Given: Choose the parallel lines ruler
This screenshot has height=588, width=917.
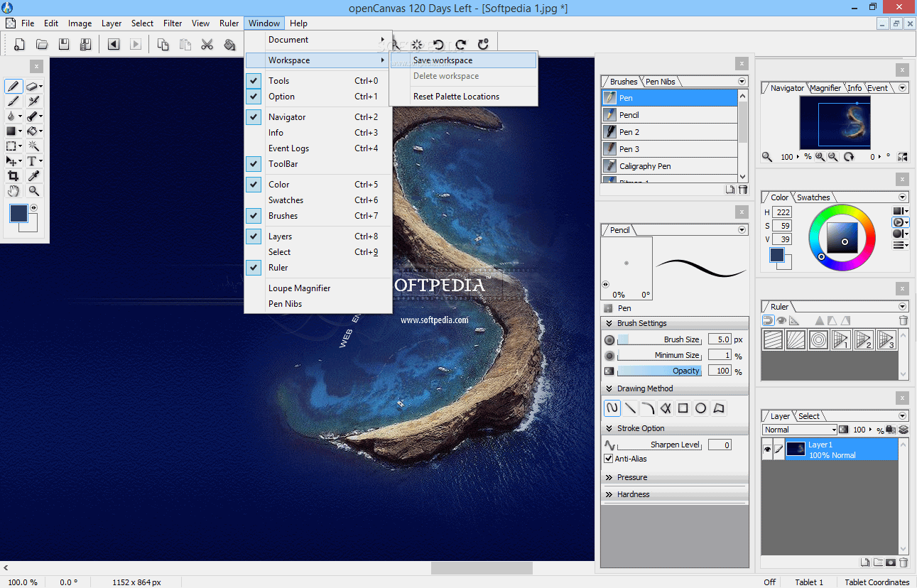Looking at the screenshot, I should point(773,339).
